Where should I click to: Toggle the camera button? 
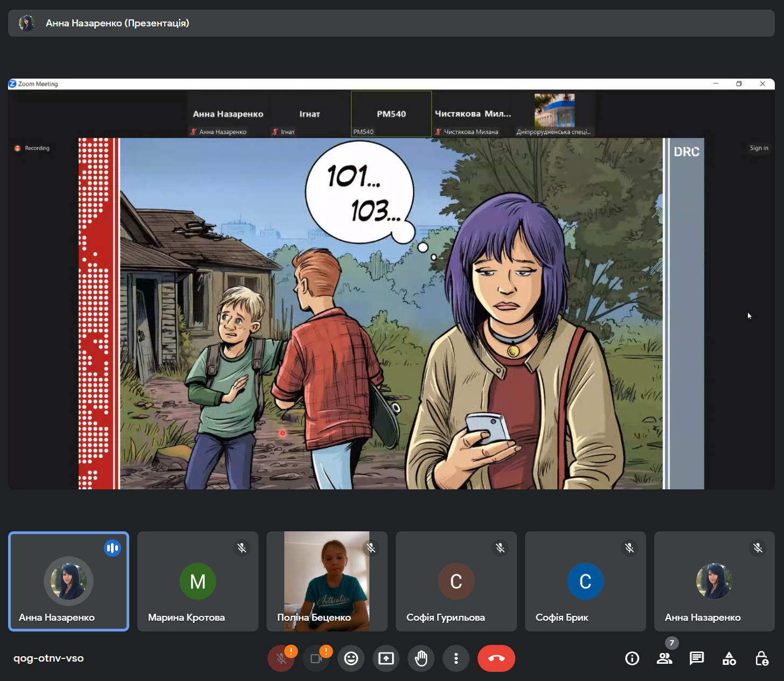coord(316,658)
